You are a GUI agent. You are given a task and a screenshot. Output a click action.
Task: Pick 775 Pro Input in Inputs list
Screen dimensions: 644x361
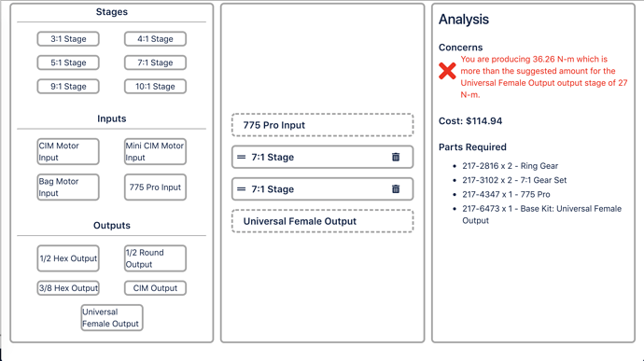(x=155, y=187)
